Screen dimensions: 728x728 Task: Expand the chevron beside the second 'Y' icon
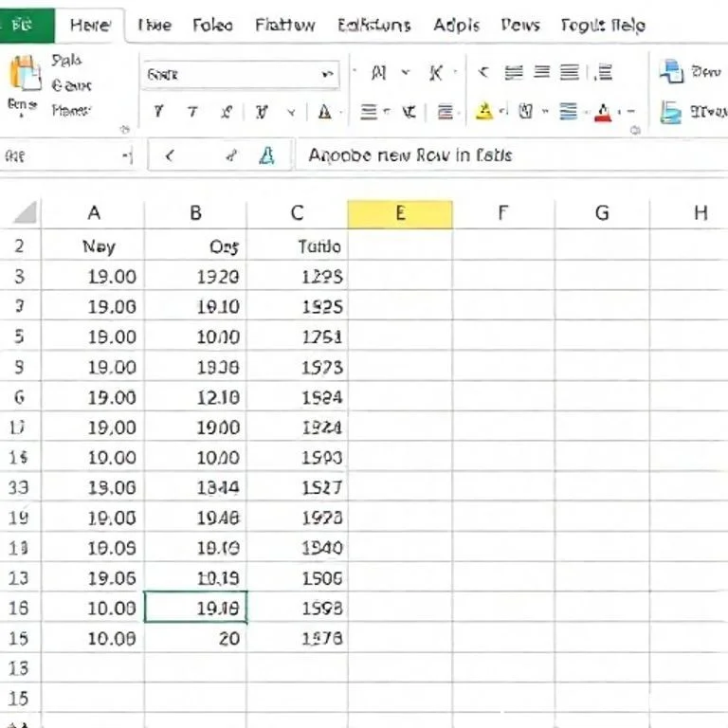coord(291,112)
